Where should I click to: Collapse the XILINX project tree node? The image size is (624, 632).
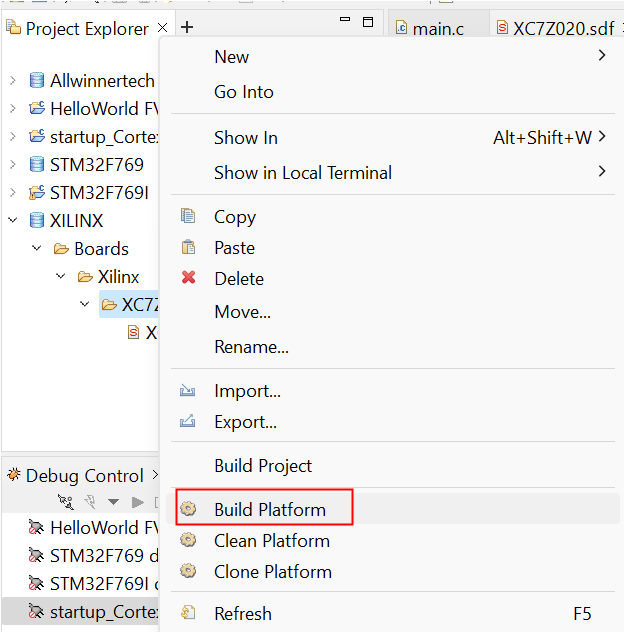pyautogui.click(x=12, y=221)
